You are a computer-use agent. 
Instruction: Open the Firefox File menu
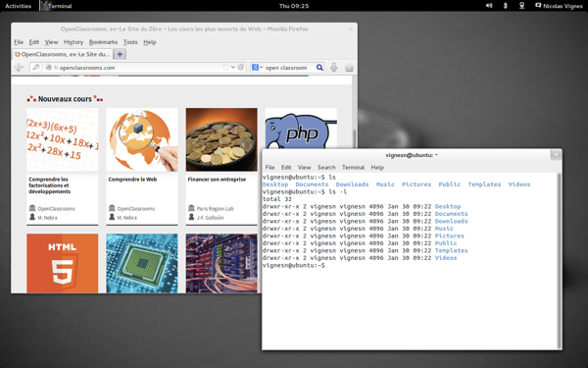pos(19,42)
